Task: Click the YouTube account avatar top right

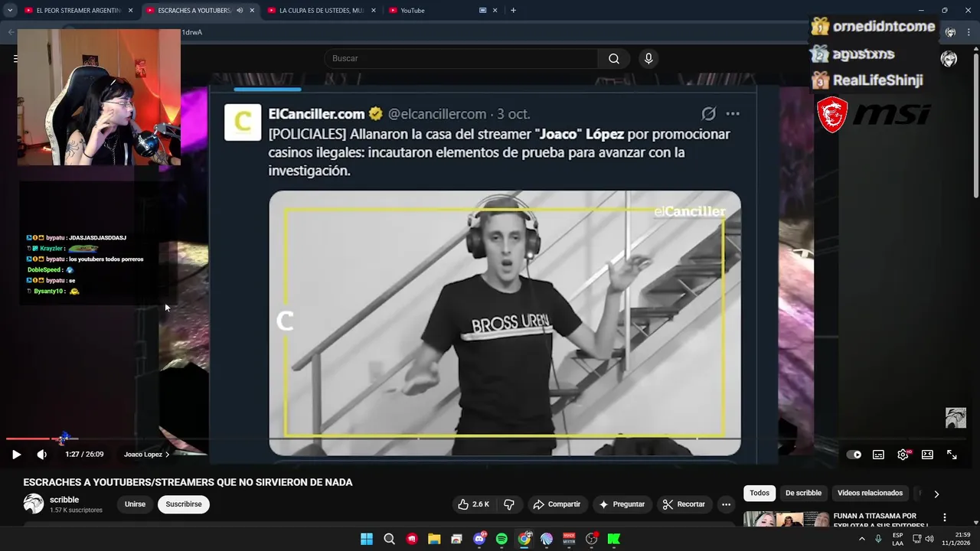Action: point(949,59)
